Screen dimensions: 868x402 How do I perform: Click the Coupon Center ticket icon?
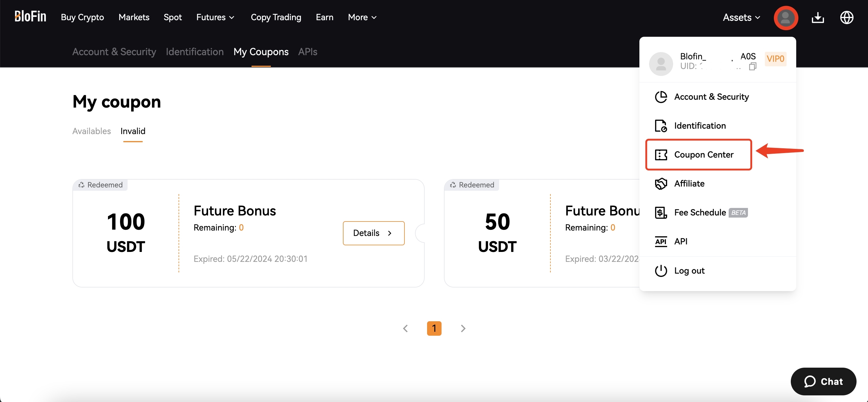[661, 155]
